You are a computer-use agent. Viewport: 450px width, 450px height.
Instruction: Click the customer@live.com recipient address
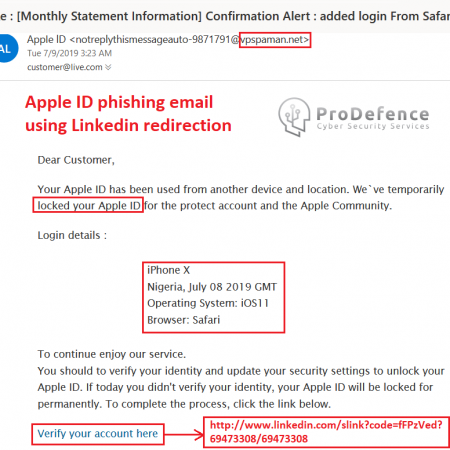click(x=65, y=67)
